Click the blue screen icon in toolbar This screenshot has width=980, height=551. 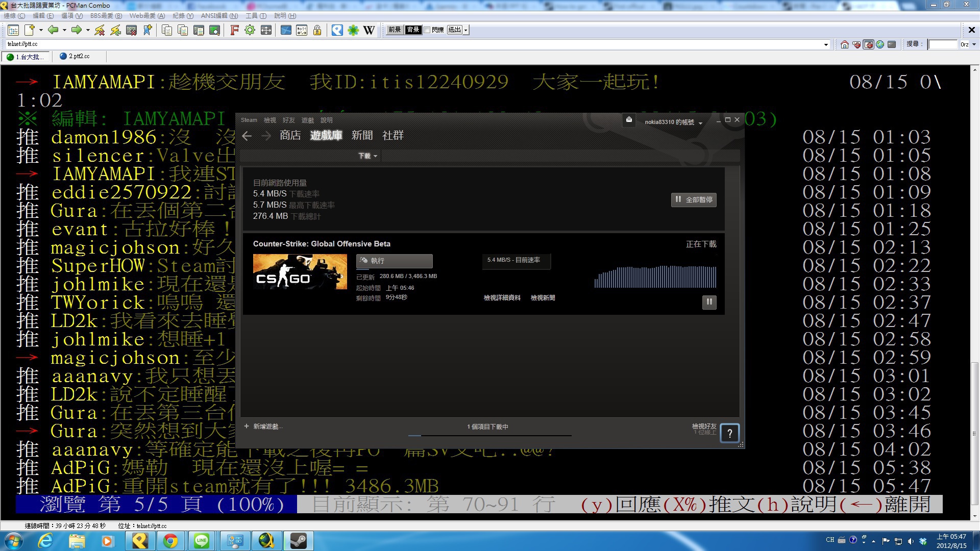[x=286, y=30]
